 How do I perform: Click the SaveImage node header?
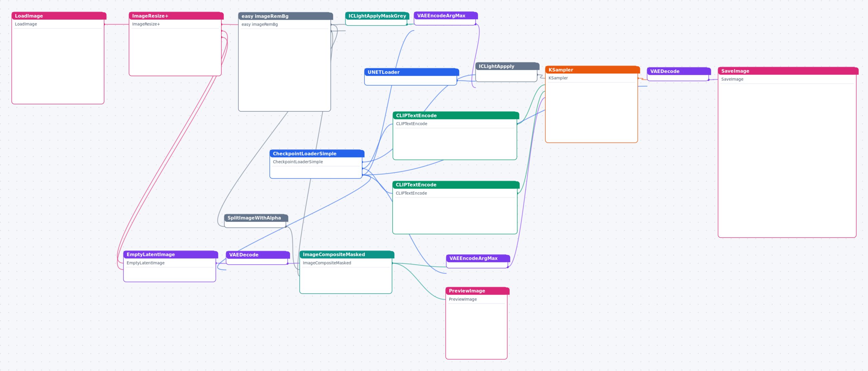coord(788,71)
